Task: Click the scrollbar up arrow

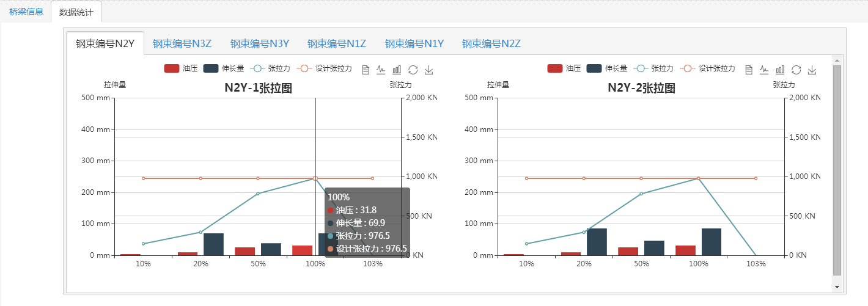Action: tap(837, 60)
